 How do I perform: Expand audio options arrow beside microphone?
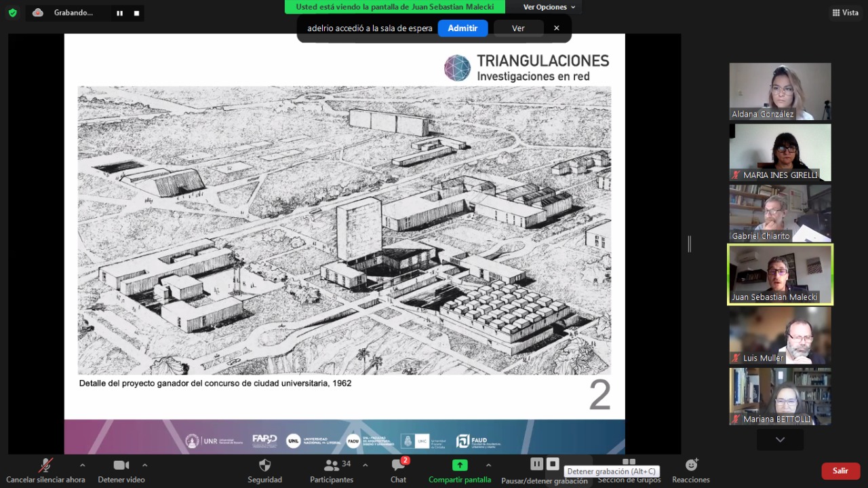(83, 465)
